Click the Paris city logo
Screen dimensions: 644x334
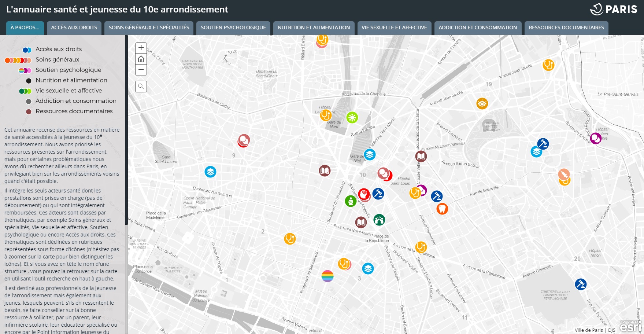click(x=614, y=9)
